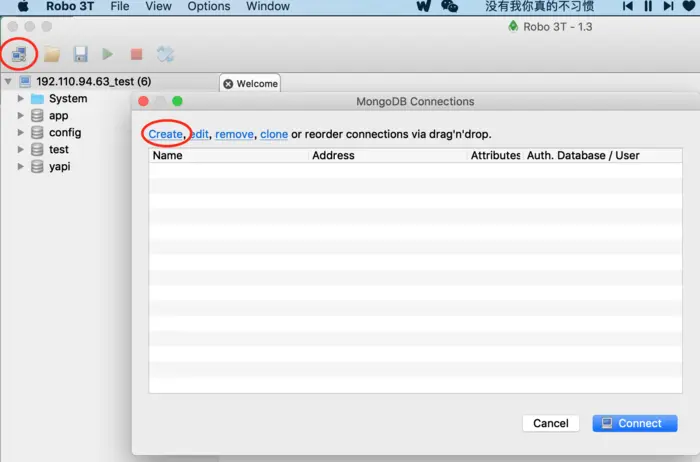This screenshot has height=462, width=700.
Task: Click the Create connection link
Action: click(x=165, y=134)
